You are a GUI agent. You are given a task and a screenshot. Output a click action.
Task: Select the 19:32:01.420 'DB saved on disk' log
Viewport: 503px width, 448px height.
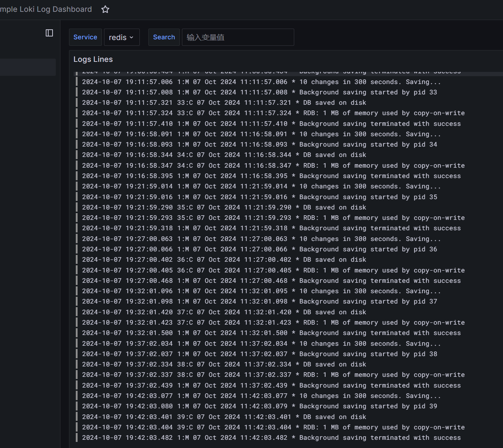click(x=224, y=312)
